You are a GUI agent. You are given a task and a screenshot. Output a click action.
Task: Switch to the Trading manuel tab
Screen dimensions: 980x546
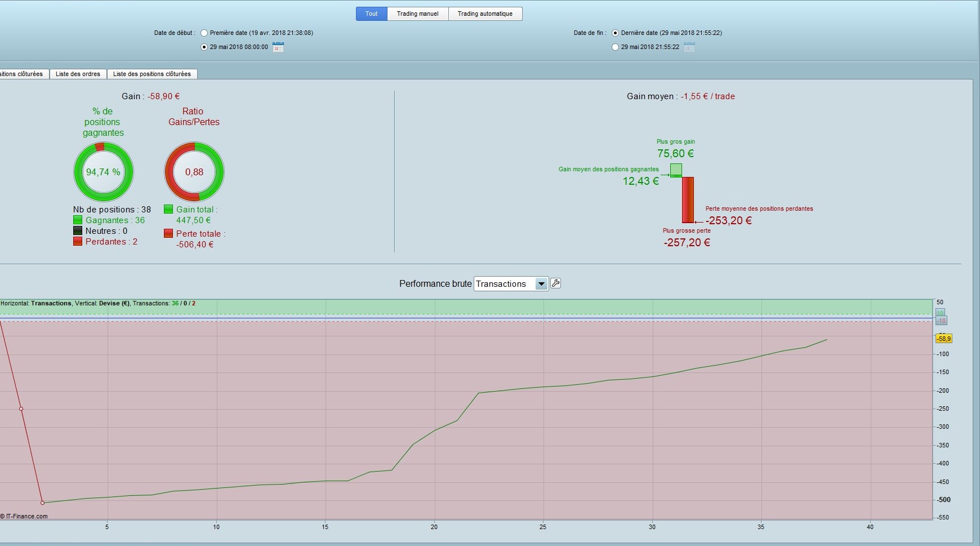coord(417,14)
